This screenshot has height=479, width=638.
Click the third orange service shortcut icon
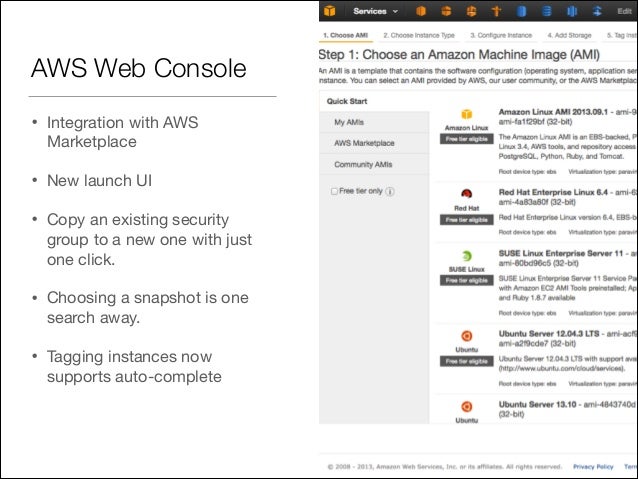pyautogui.click(x=471, y=11)
